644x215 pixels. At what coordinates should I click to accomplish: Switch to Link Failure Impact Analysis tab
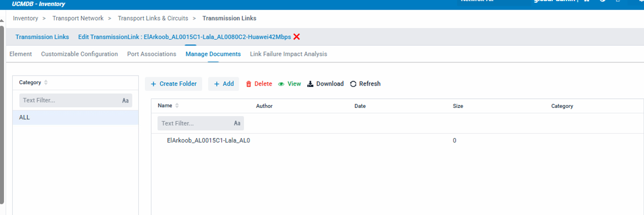tap(288, 54)
